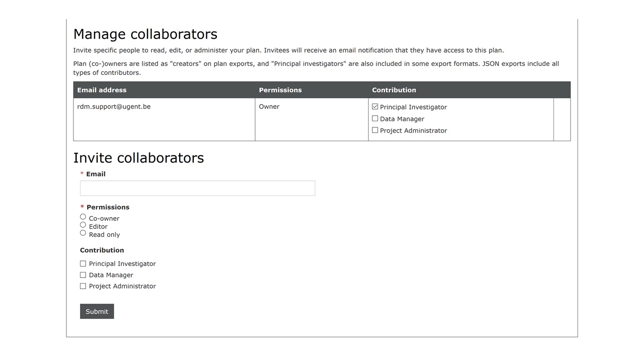Select the Read only radio button
The height and width of the screenshot is (362, 644).
coord(83,233)
